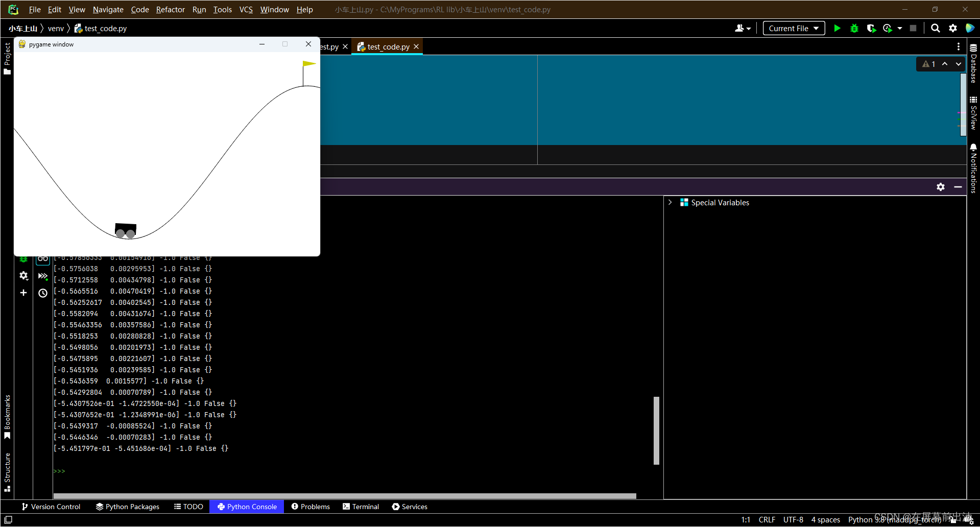The width and height of the screenshot is (980, 527).
Task: Start debugging with the green bug icon
Action: pos(854,28)
